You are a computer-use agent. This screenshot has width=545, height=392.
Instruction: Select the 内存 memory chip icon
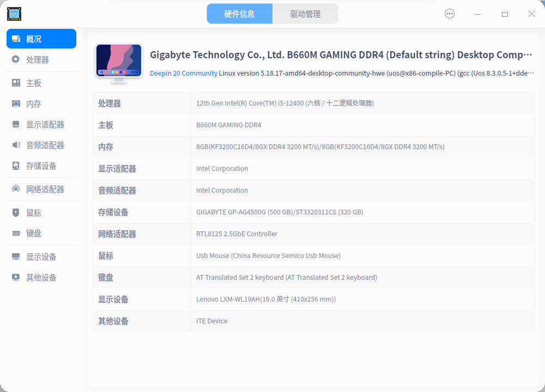pyautogui.click(x=15, y=103)
